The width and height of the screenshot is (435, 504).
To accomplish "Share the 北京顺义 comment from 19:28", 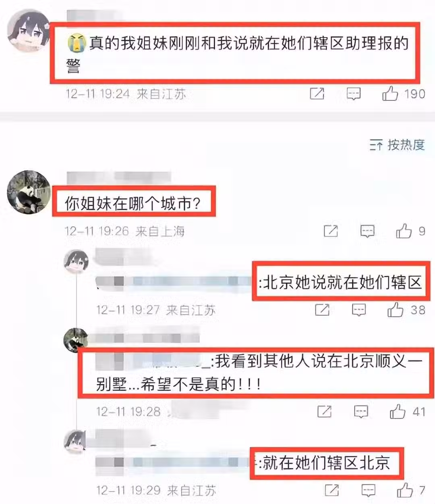I will coord(324,411).
